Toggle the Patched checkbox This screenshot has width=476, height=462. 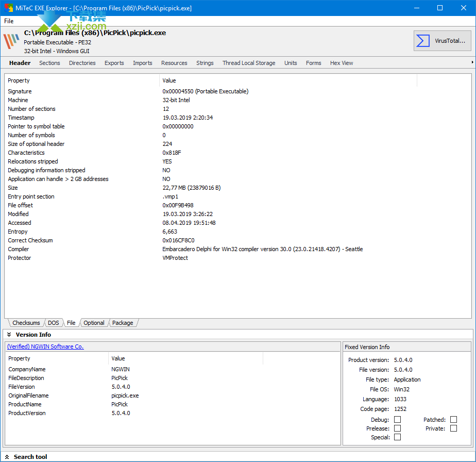[453, 419]
